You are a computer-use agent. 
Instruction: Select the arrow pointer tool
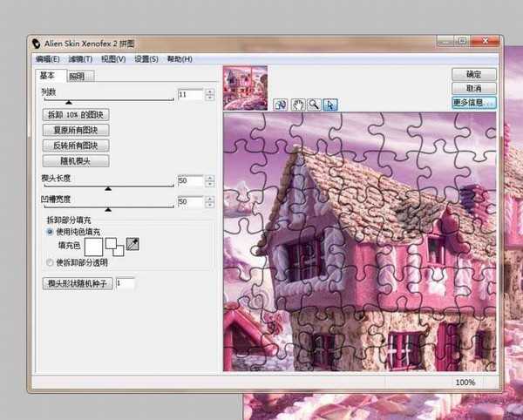coord(329,105)
